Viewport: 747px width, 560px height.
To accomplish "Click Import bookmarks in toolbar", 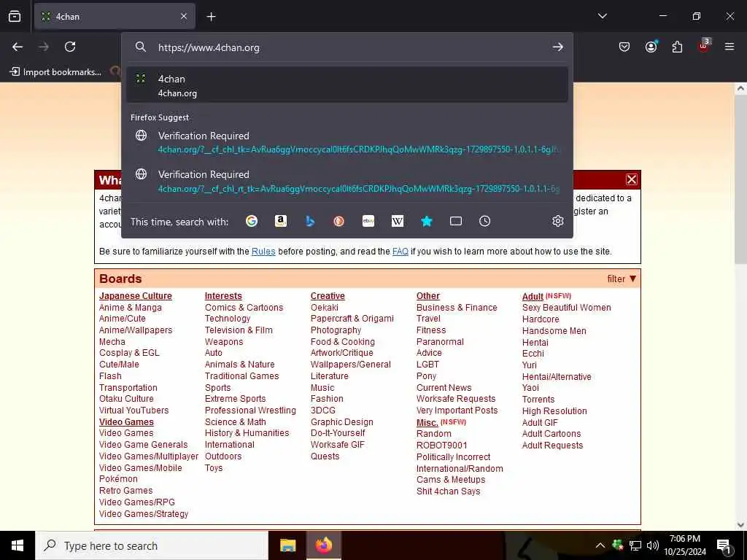I will click(x=55, y=72).
